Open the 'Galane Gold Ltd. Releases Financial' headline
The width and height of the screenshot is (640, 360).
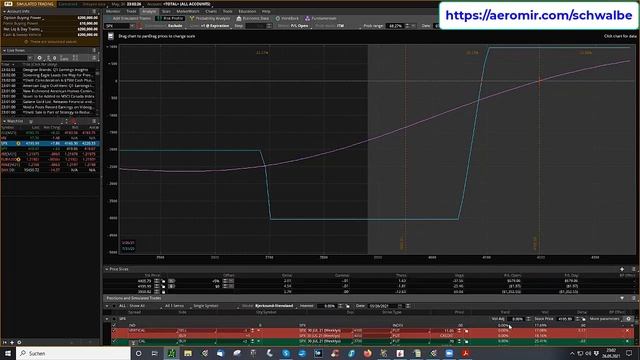pyautogui.click(x=59, y=102)
